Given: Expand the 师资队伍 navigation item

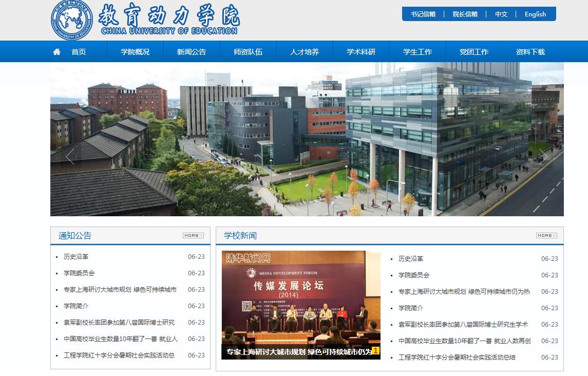Looking at the screenshot, I should click(248, 52).
